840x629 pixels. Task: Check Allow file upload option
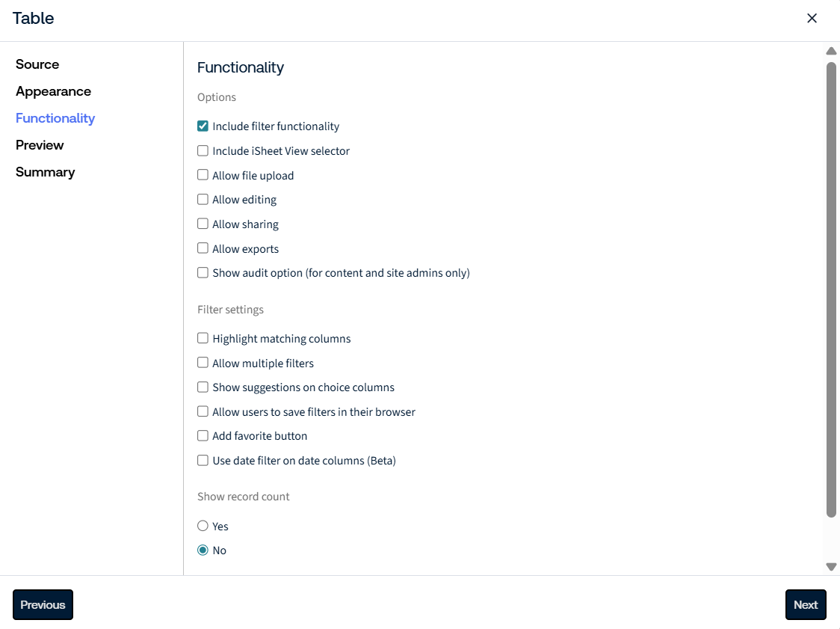(x=203, y=175)
